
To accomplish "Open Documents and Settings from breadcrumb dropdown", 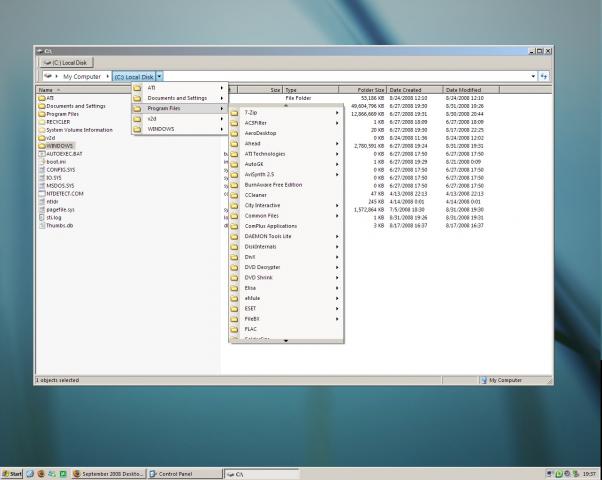I will tap(180, 98).
